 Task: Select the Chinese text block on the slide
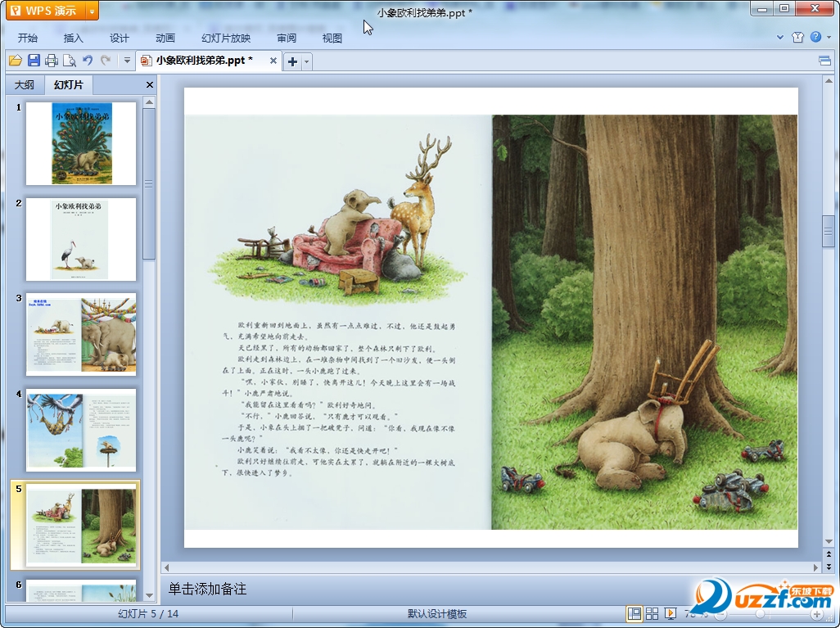click(339, 400)
